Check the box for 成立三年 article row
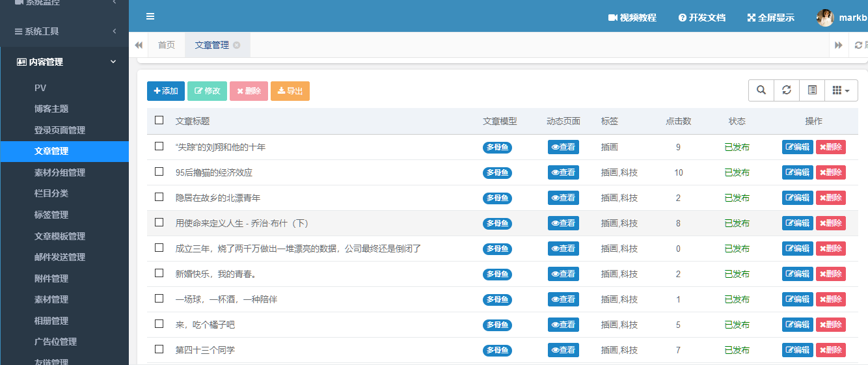 click(x=159, y=248)
